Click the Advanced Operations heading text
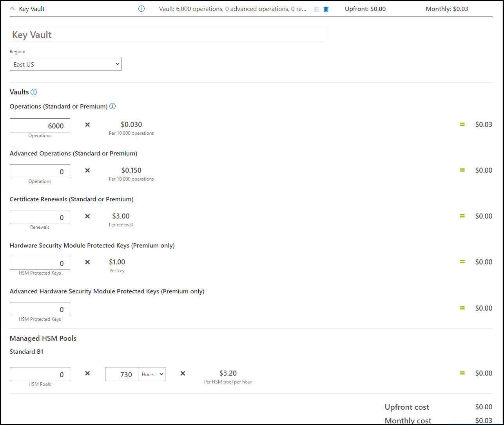Viewport: 504px width, 425px height. pos(74,154)
